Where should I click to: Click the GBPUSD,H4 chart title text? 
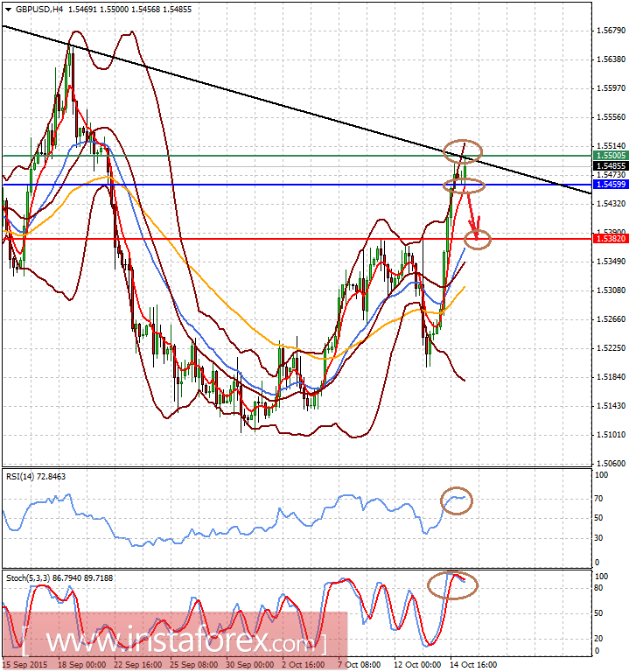(36, 9)
